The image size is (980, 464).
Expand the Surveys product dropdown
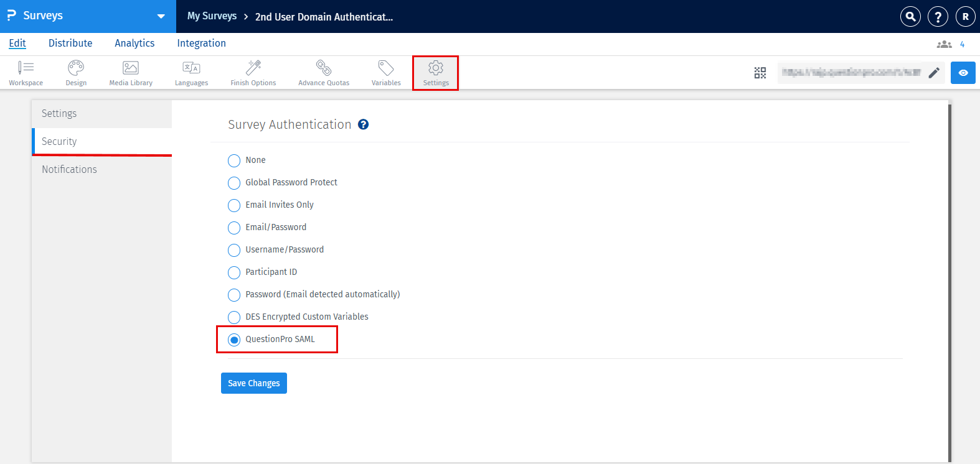coord(161,16)
